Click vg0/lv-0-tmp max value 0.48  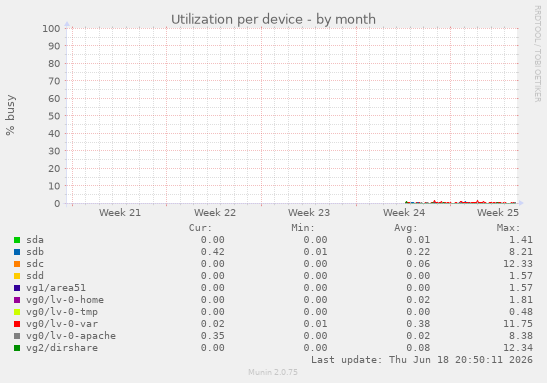pyautogui.click(x=520, y=312)
